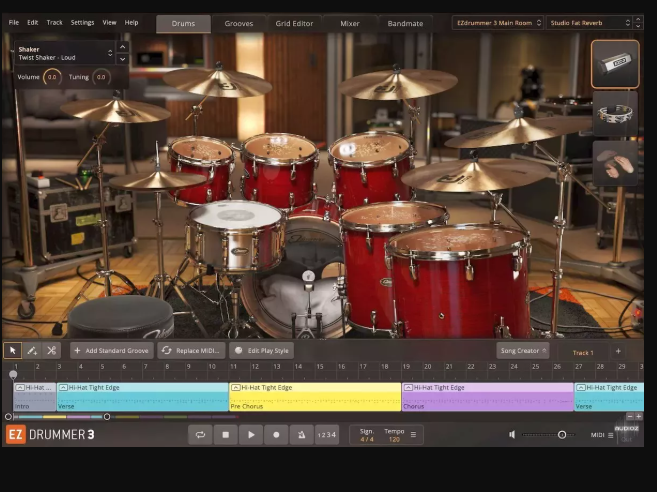
Task: Select next instrument with the down chevron
Action: tap(122, 59)
